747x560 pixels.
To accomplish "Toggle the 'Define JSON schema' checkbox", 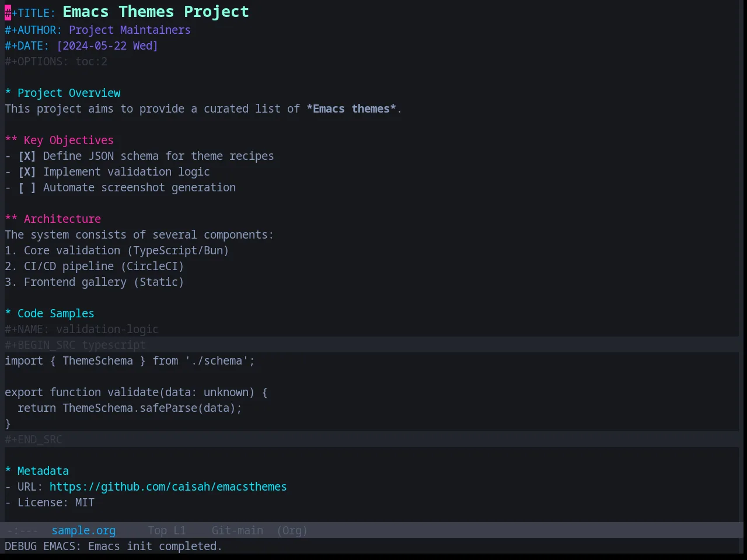I will click(27, 156).
